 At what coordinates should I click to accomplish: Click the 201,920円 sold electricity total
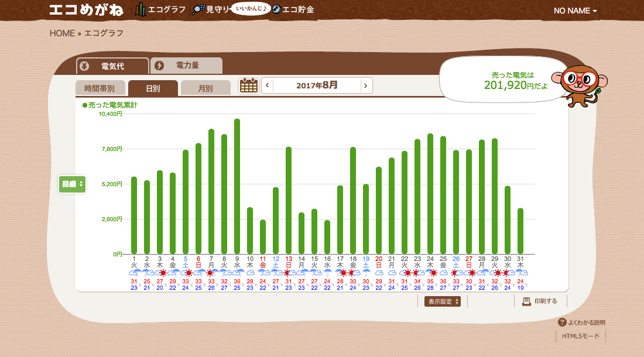click(x=515, y=85)
